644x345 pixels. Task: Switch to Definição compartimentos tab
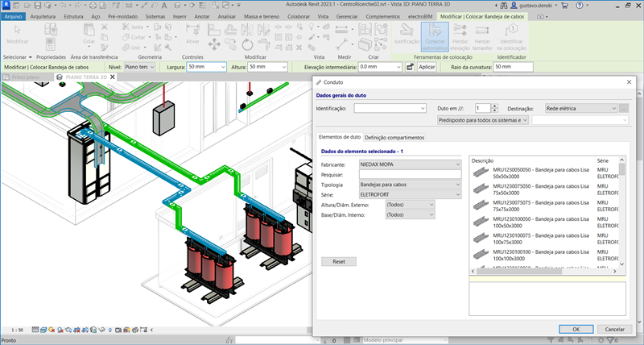coord(394,138)
